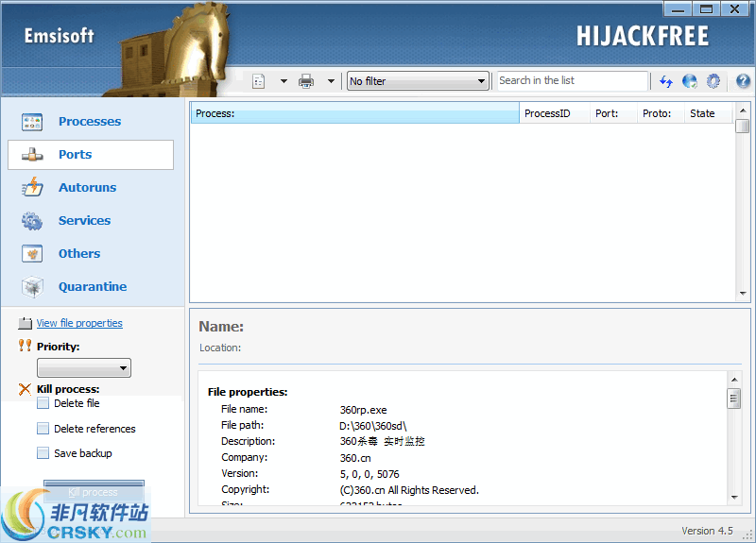The width and height of the screenshot is (756, 543).
Task: Sort by the Process column header
Action: [355, 113]
